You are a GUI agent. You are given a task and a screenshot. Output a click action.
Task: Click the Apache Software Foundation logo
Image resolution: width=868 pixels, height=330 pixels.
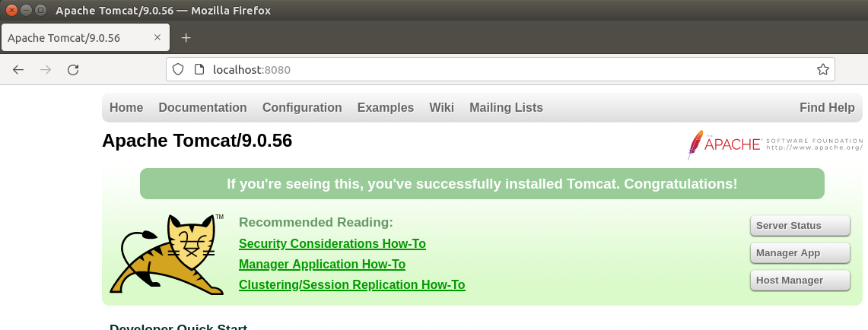(x=774, y=144)
